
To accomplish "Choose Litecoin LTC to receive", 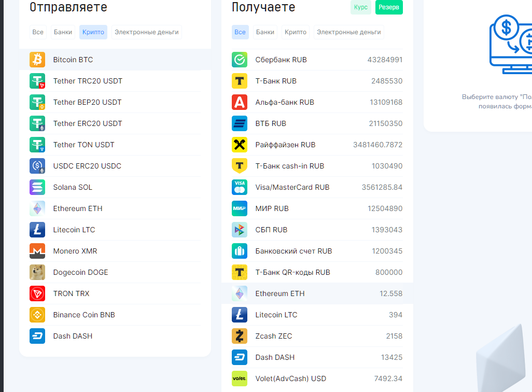I will click(317, 315).
